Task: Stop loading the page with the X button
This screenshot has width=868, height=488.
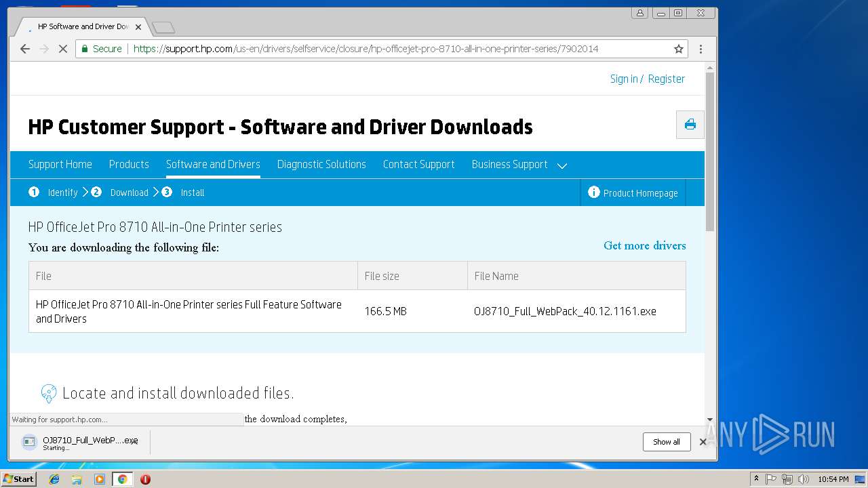Action: click(62, 49)
